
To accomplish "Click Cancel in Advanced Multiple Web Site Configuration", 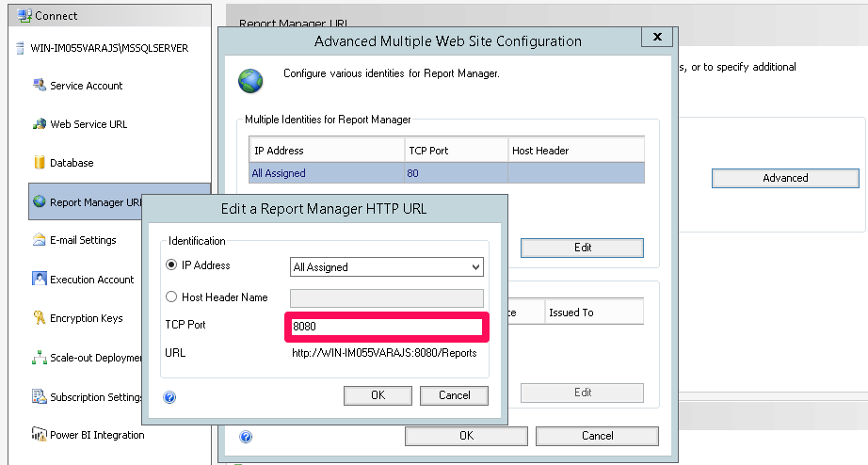I will coord(597,436).
